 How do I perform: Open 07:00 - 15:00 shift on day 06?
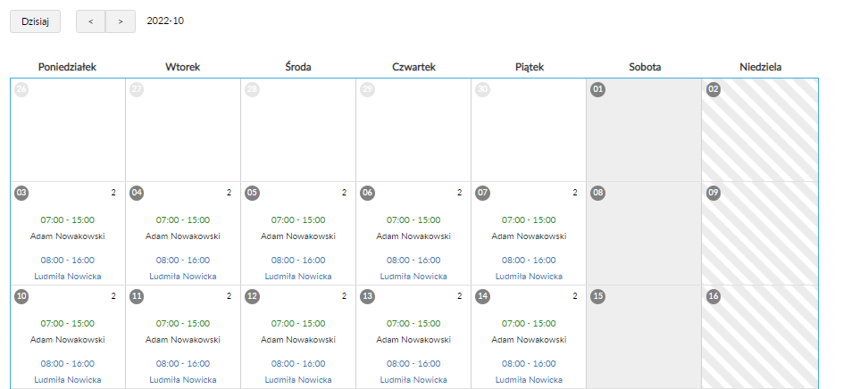pos(413,219)
